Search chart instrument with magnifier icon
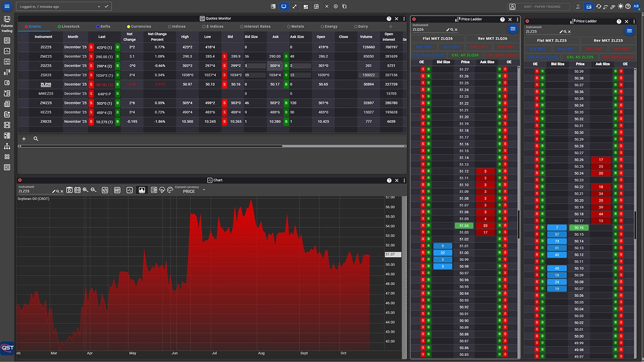Image resolution: width=644 pixels, height=362 pixels. pos(58,191)
